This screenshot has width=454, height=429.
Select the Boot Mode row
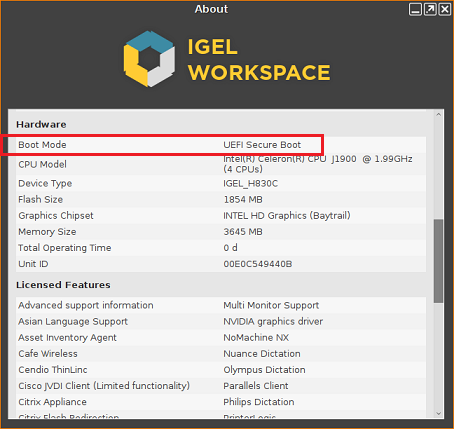[221, 145]
